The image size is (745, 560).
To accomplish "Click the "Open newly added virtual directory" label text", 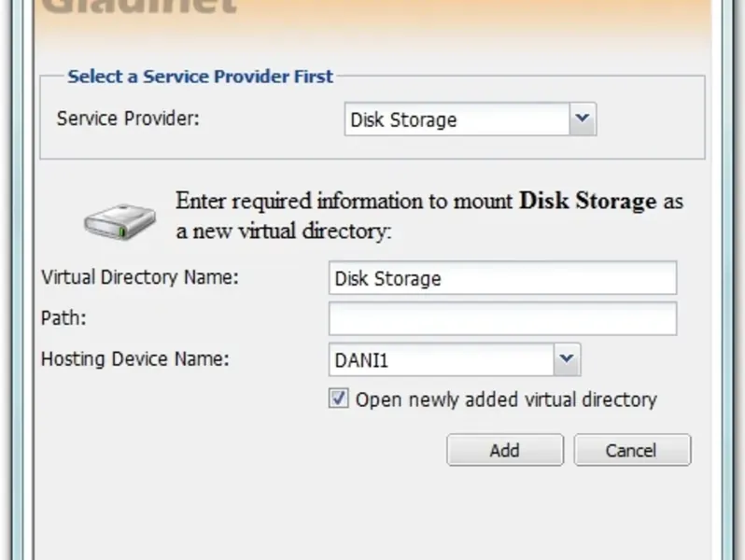I will coord(506,399).
